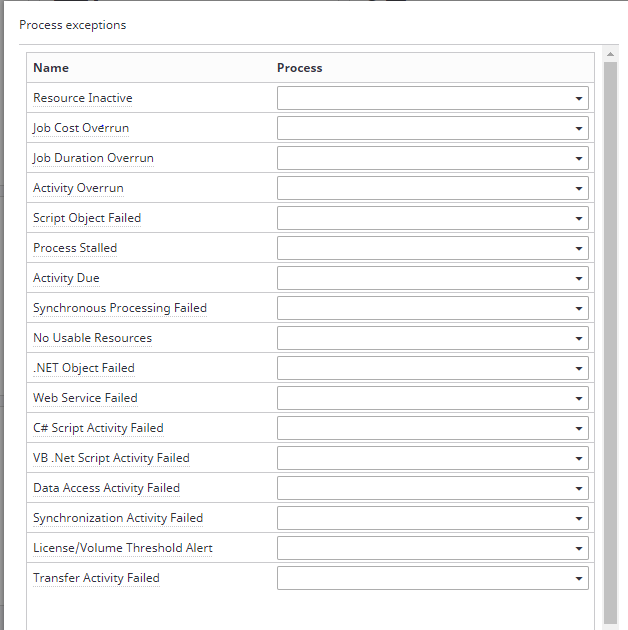
Task: Click the Name column header
Action: (51, 68)
